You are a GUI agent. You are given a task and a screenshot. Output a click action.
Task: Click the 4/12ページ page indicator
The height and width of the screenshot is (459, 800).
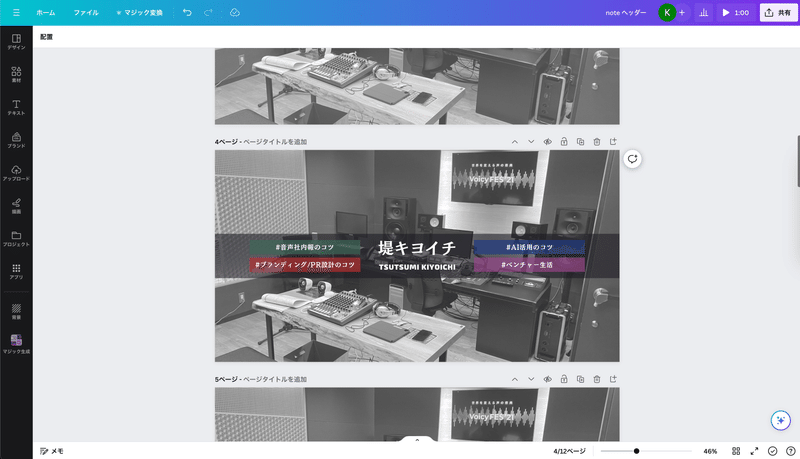(569, 451)
